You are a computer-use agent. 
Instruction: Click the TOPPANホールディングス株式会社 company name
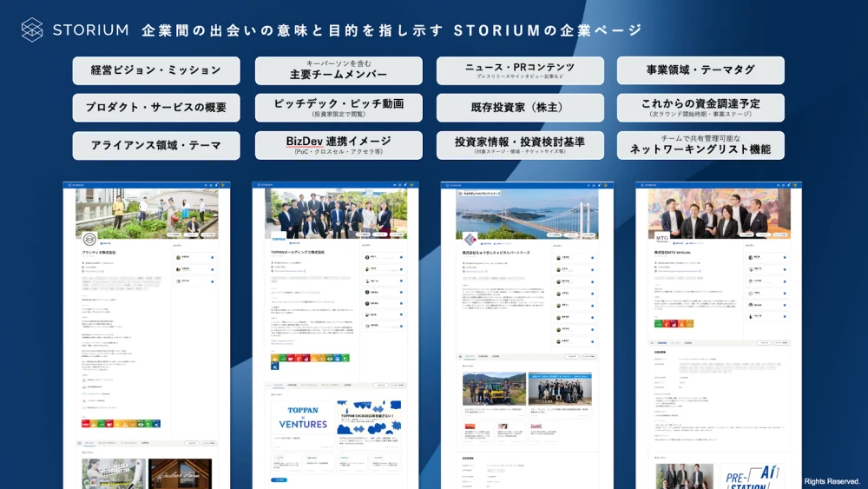pos(298,253)
